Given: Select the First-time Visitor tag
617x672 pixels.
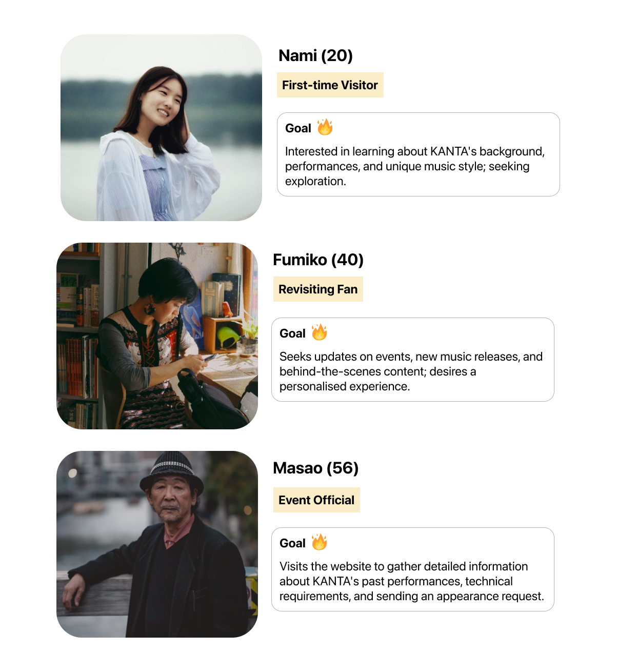Looking at the screenshot, I should 330,85.
